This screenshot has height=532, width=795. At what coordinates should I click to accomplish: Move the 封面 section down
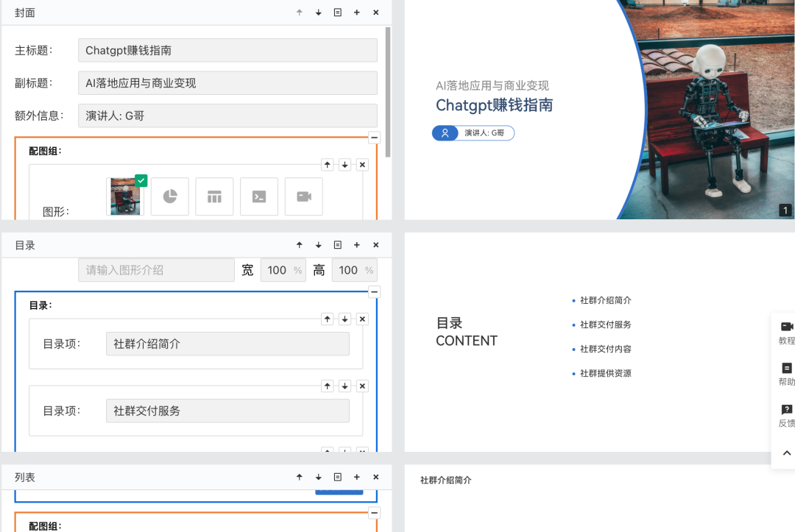coord(319,13)
